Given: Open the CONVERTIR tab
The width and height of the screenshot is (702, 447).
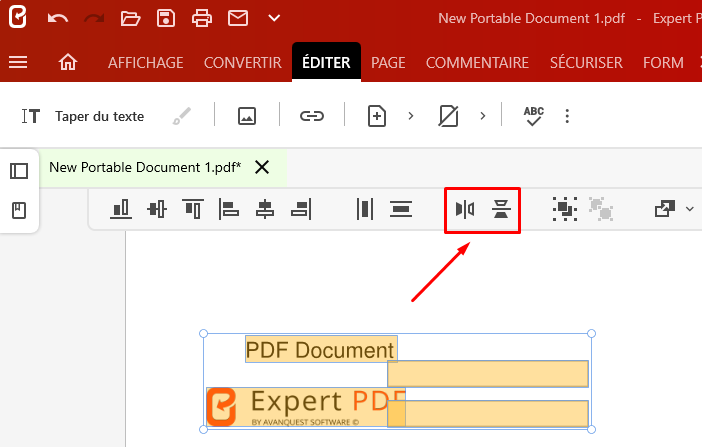Looking at the screenshot, I should 243,63.
